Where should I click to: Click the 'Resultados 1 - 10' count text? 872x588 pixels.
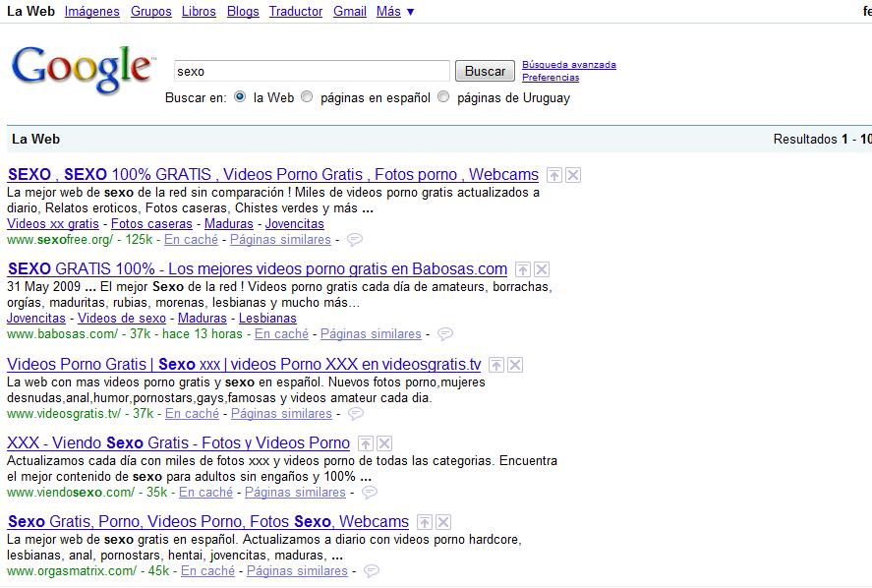823,139
